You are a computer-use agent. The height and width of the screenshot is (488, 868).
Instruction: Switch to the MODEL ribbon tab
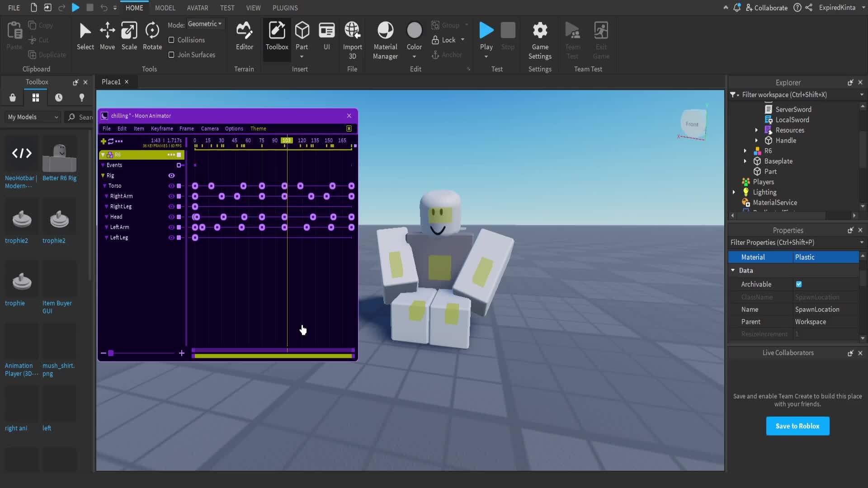[x=165, y=8]
